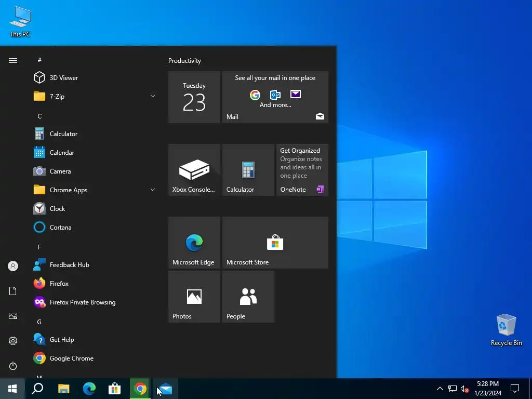Click the network icon in system tray
This screenshot has height=399, width=532.
pyautogui.click(x=453, y=389)
